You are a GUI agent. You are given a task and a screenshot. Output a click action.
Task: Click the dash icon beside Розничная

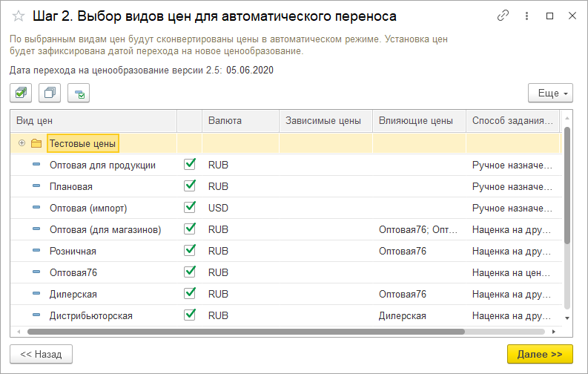coord(36,251)
